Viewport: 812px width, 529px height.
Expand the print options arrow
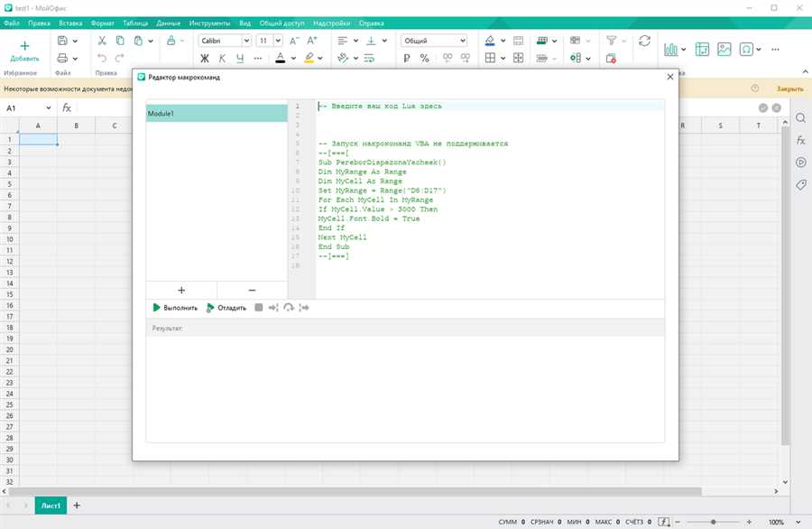click(x=75, y=59)
